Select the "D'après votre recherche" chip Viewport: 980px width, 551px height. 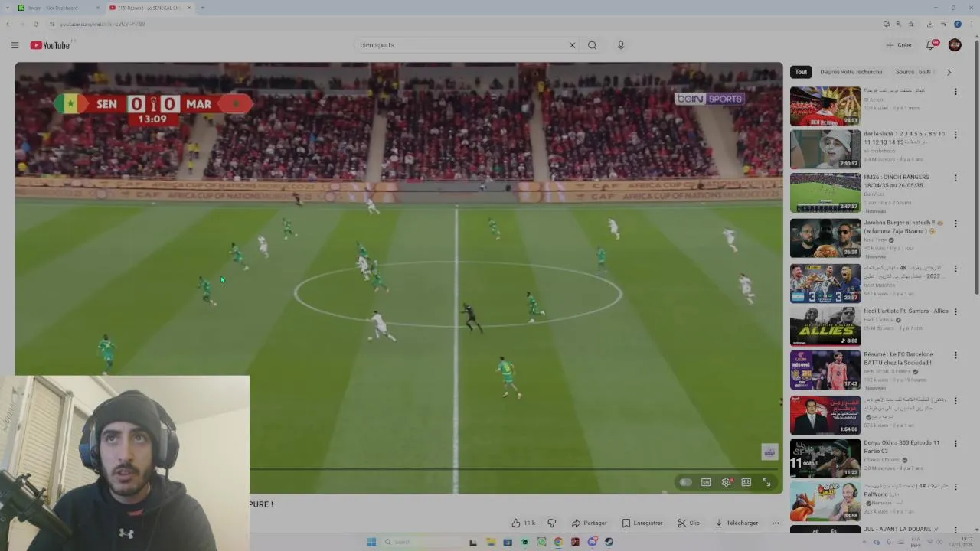pos(851,72)
